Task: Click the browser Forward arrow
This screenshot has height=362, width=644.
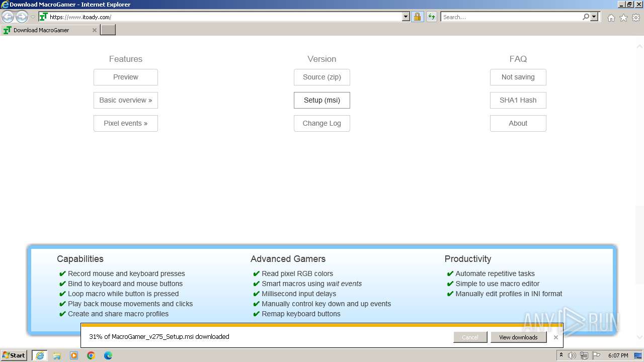Action: click(22, 17)
